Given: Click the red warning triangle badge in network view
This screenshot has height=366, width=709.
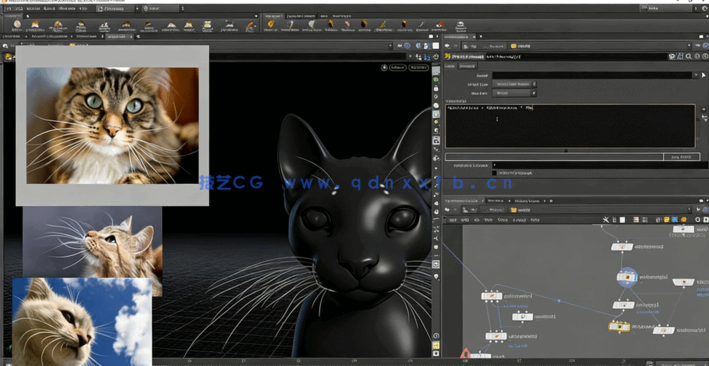Looking at the screenshot, I should pyautogui.click(x=465, y=353).
